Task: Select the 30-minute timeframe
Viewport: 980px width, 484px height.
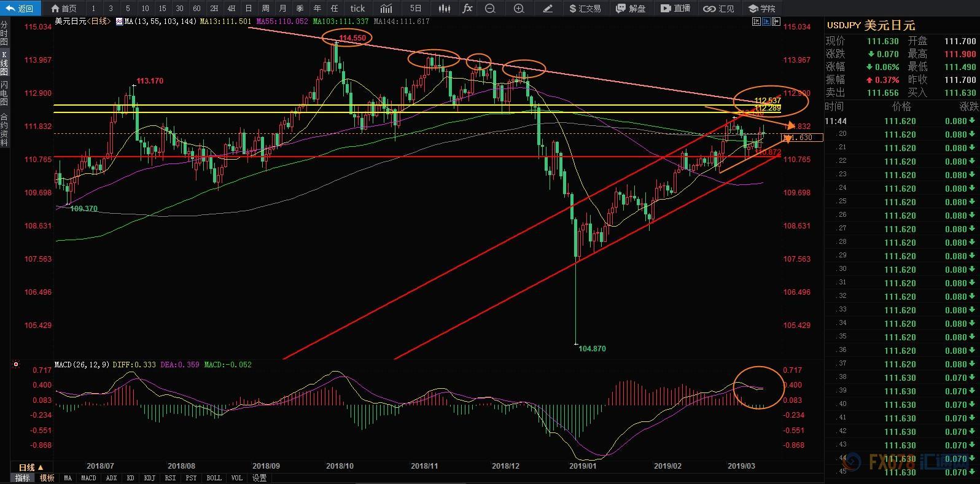Action: (179, 8)
